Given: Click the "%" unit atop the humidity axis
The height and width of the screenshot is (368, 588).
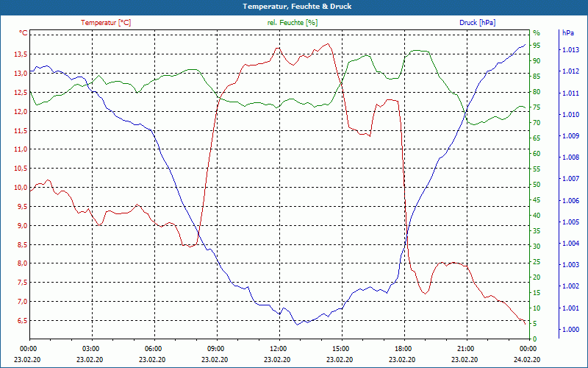Looking at the screenshot, I should pyautogui.click(x=537, y=33).
